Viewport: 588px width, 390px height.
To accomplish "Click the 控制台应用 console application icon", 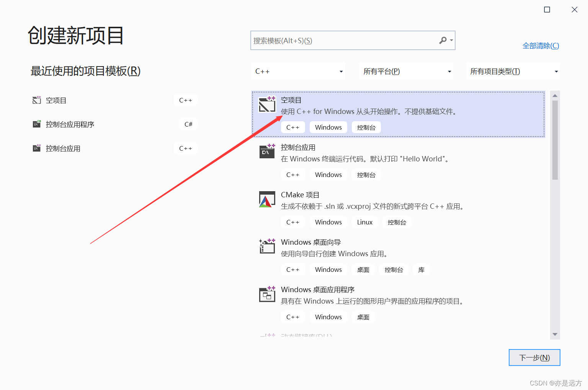I will tap(267, 151).
